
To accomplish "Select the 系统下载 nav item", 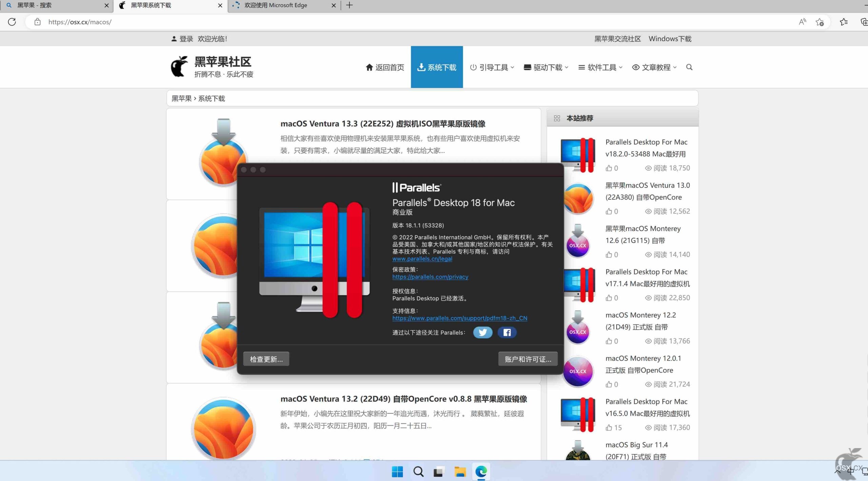I will [x=437, y=67].
